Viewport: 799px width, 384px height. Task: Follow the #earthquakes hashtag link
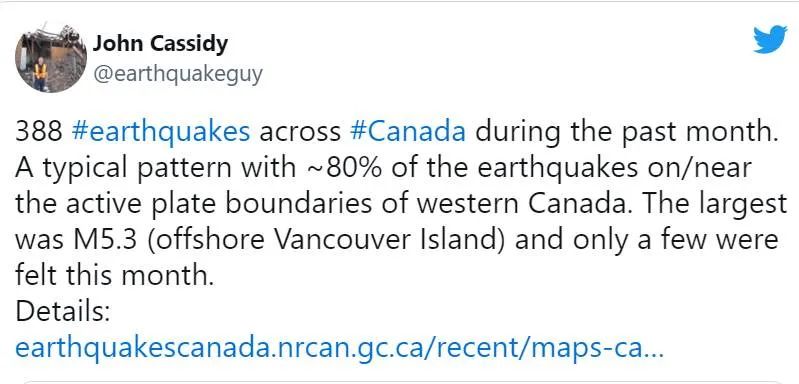[x=161, y=132]
